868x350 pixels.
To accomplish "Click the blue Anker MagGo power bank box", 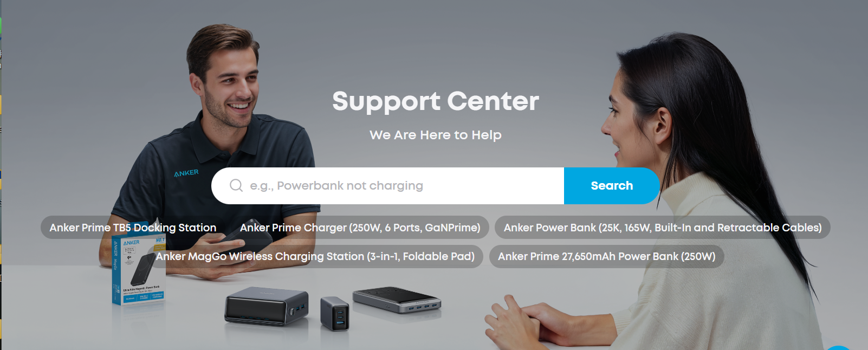I will point(138,269).
